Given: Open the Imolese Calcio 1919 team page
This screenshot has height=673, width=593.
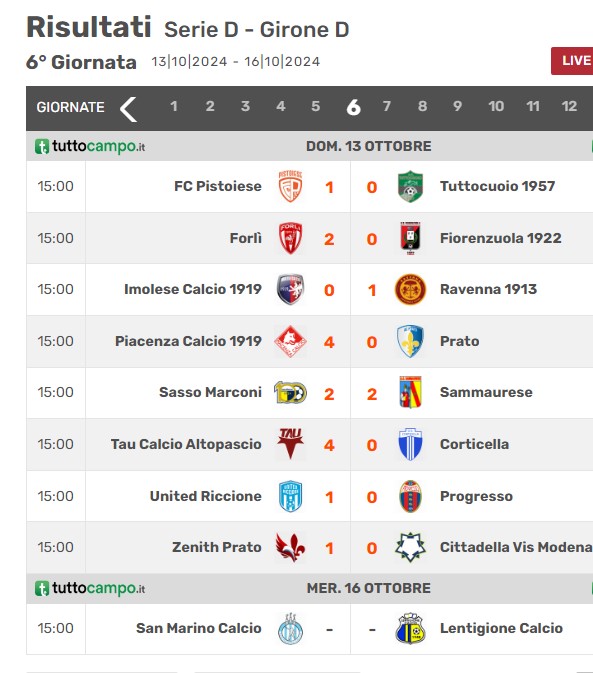Looking at the screenshot, I should tap(193, 289).
